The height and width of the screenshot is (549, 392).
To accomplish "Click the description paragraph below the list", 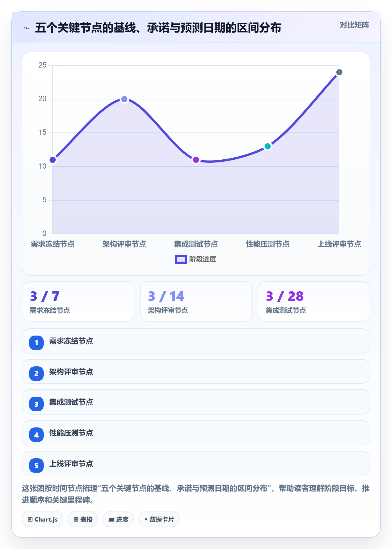I will (196, 494).
